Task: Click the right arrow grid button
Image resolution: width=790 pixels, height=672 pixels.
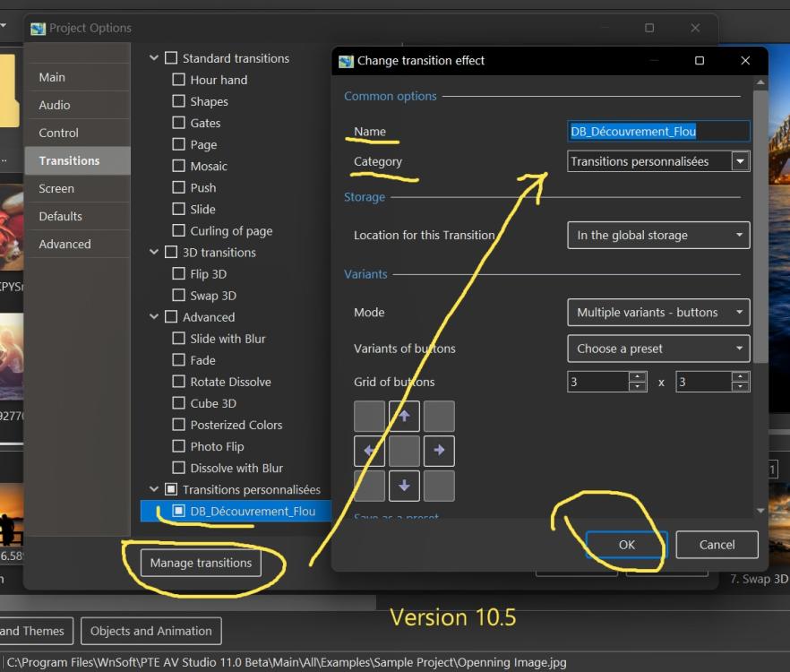Action: click(438, 451)
